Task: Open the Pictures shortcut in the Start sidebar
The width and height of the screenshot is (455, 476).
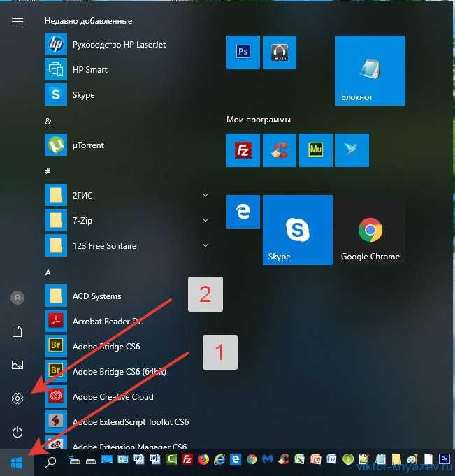Action: (x=17, y=365)
